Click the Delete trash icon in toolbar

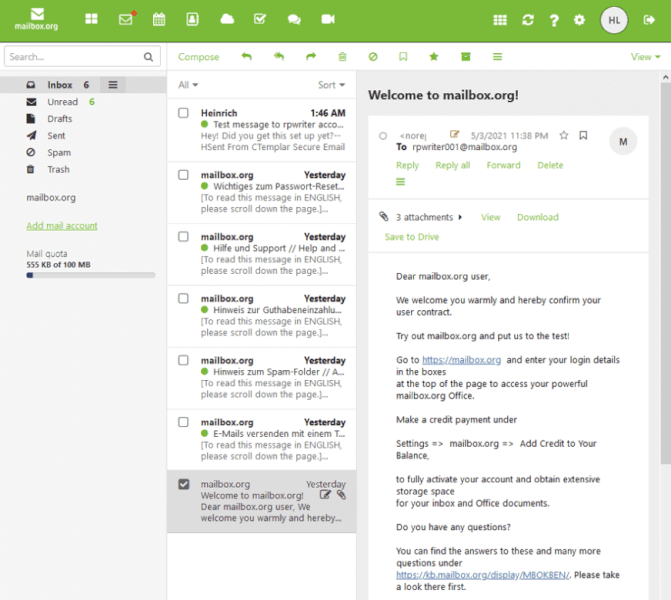(342, 56)
